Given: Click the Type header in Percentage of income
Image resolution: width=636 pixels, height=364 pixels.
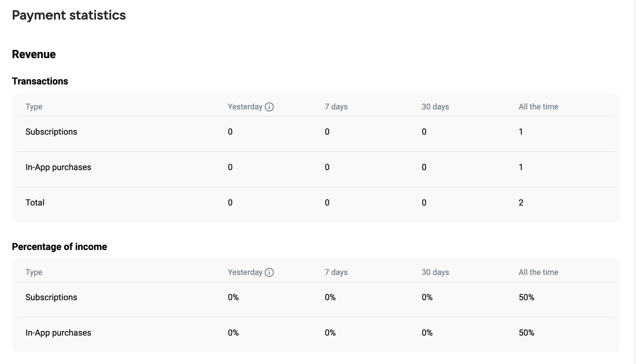Looking at the screenshot, I should [34, 272].
